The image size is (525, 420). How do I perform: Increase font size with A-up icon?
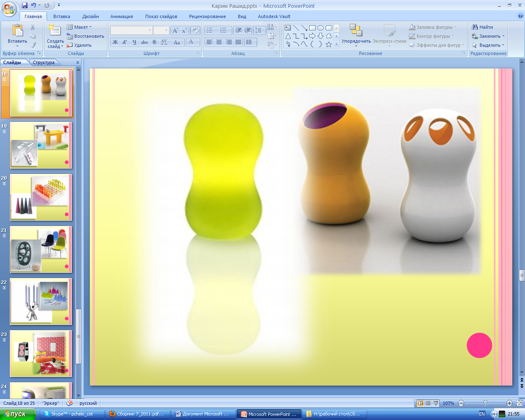click(176, 30)
